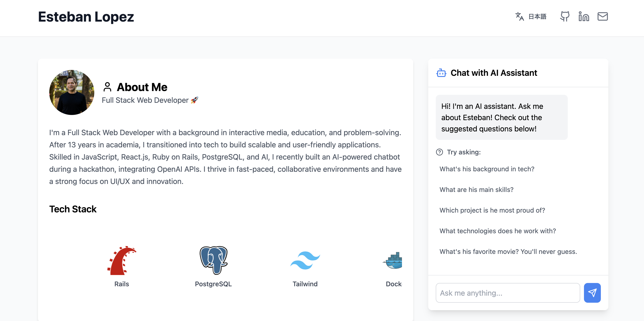The width and height of the screenshot is (644, 321).
Task: Open the GitHub profile icon
Action: coord(564,16)
